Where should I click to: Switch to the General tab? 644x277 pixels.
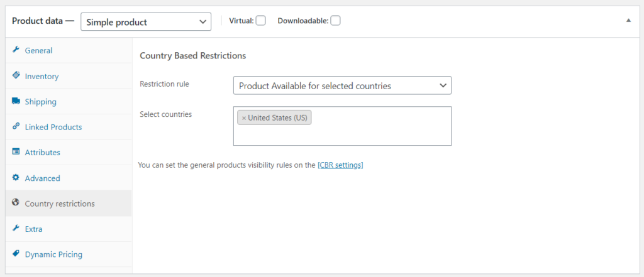click(x=69, y=50)
